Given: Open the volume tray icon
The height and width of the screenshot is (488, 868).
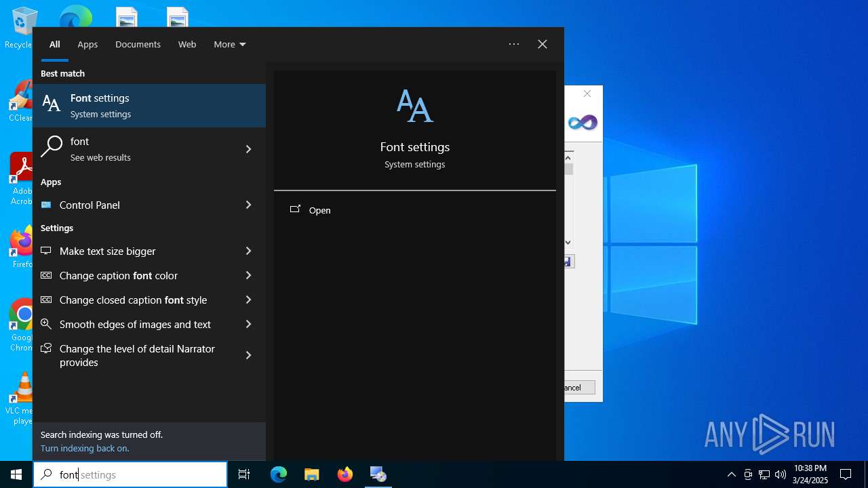Looking at the screenshot, I should click(x=781, y=474).
